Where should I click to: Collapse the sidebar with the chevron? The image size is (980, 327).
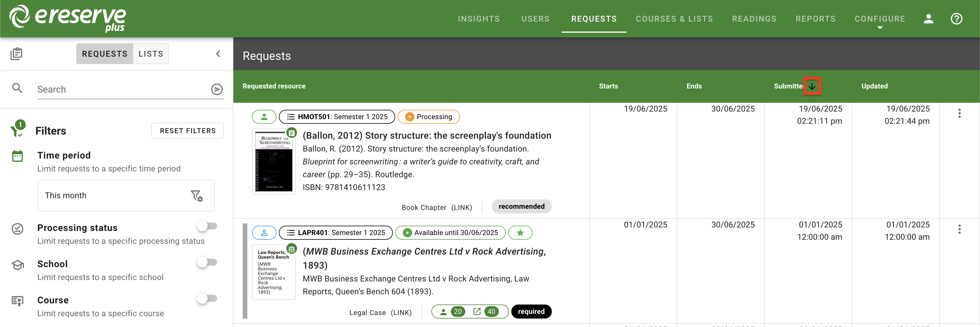[x=218, y=54]
